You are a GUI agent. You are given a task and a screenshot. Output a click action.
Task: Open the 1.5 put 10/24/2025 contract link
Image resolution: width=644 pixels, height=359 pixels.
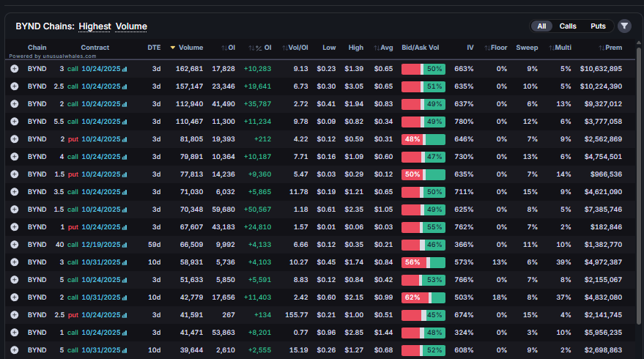click(101, 174)
